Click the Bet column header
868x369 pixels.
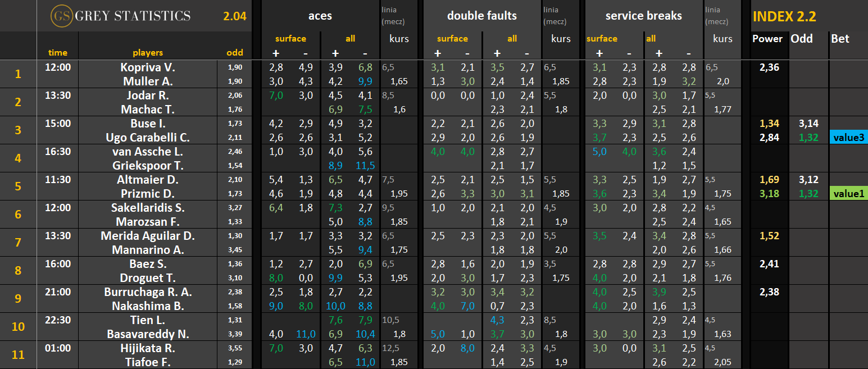tap(840, 39)
